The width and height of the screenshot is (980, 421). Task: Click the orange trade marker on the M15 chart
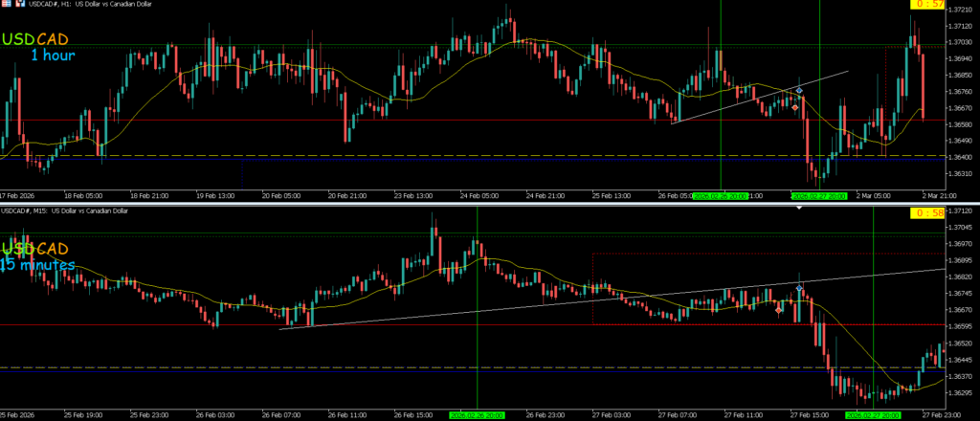click(779, 309)
